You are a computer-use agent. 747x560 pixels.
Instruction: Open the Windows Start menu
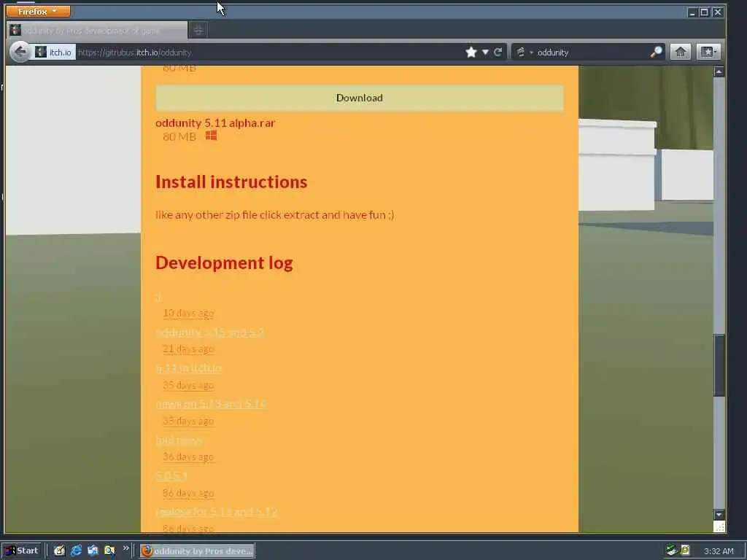point(22,551)
